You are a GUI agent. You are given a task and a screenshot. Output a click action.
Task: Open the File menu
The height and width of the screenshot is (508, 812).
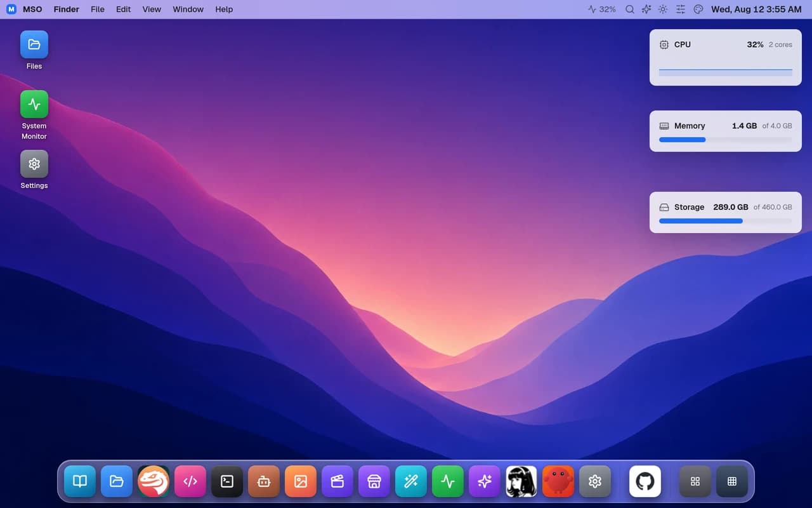98,10
